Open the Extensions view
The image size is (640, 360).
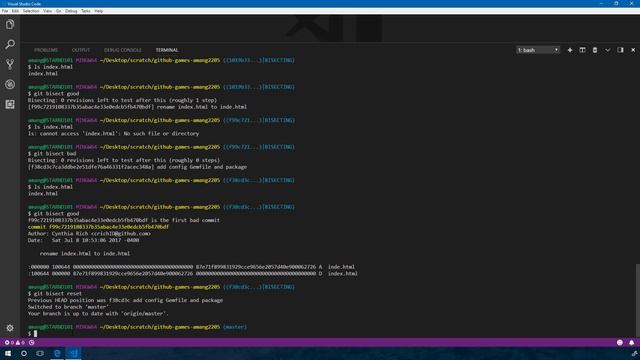coord(10,104)
